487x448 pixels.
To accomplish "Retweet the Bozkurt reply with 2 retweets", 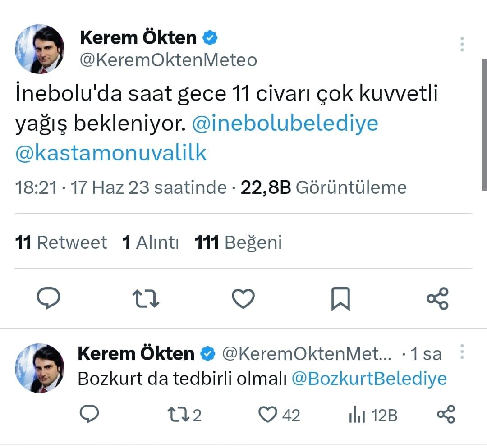I will [178, 415].
